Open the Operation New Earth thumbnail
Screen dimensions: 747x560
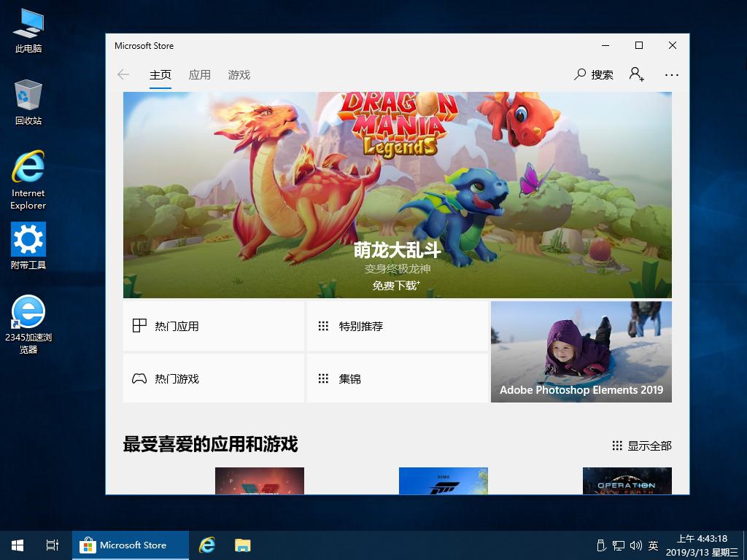click(x=627, y=481)
